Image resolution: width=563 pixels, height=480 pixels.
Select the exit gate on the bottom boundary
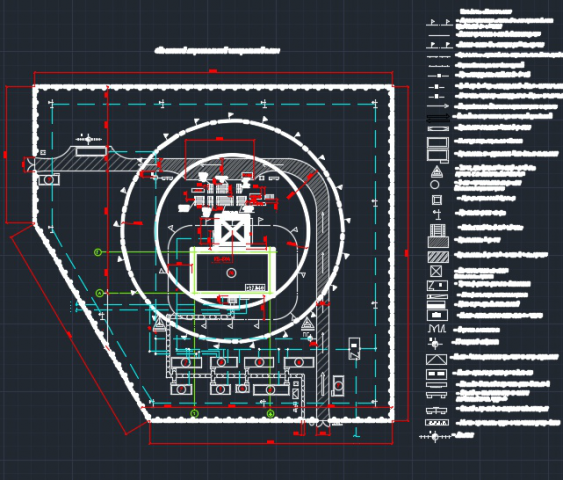323,425
